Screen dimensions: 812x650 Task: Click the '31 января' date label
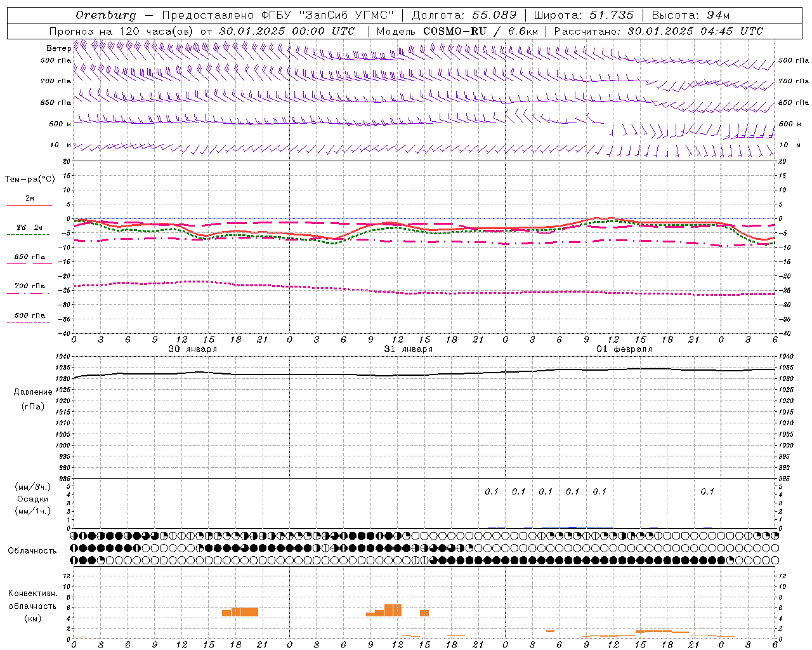[x=408, y=349]
